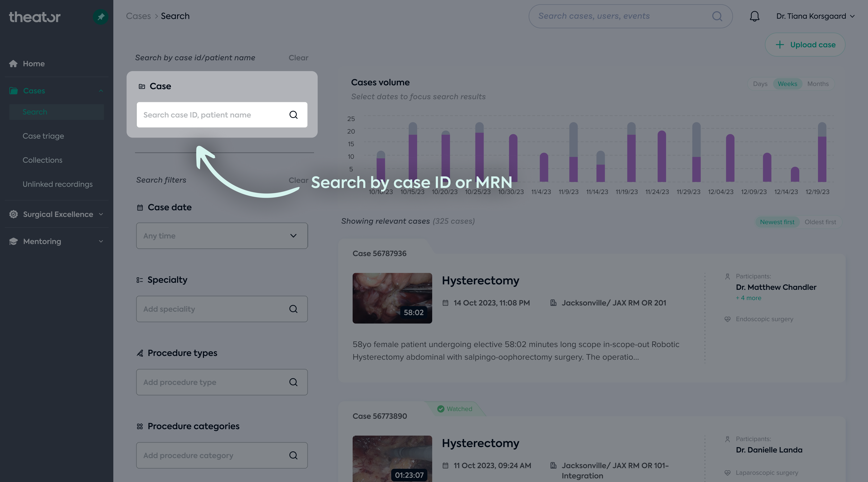Screen dimensions: 868x482
Task: Click Cases breadcrumb link
Action: (x=138, y=16)
